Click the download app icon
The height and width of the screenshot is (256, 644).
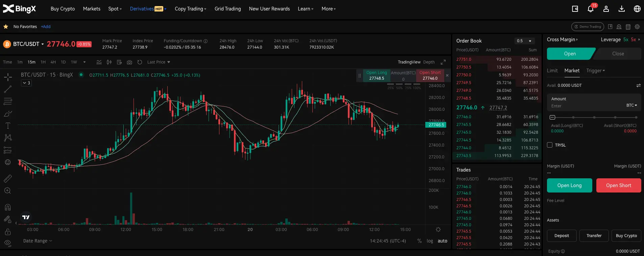(x=621, y=9)
